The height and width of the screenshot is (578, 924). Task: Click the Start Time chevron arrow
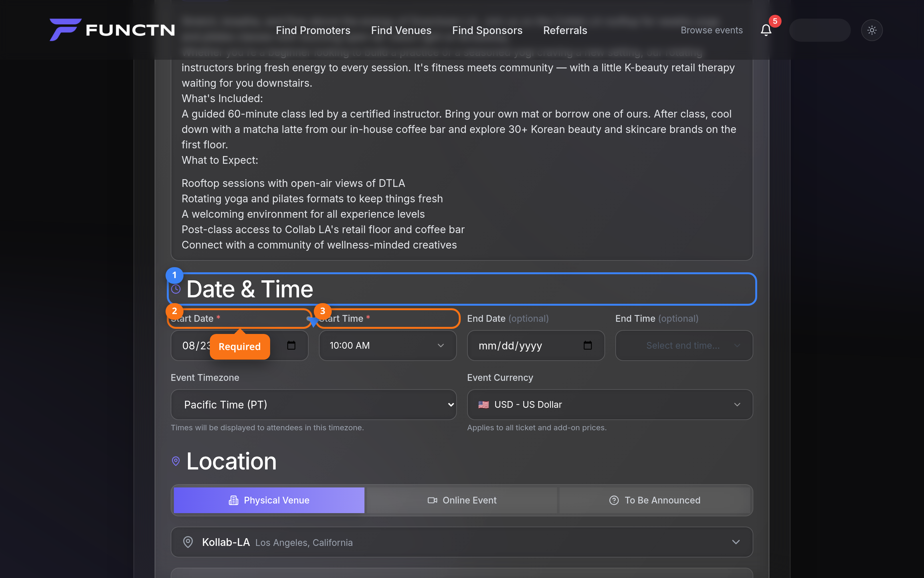(x=441, y=346)
